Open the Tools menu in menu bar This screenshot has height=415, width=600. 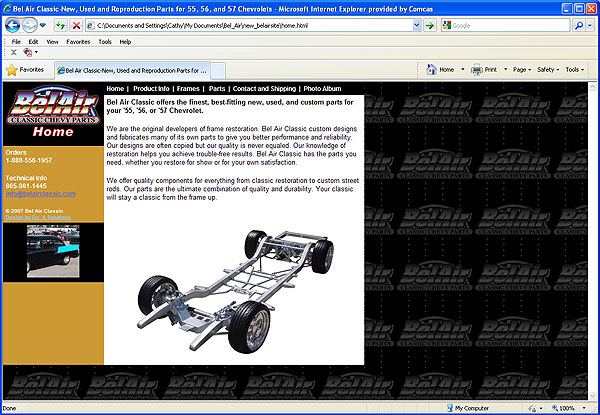105,42
